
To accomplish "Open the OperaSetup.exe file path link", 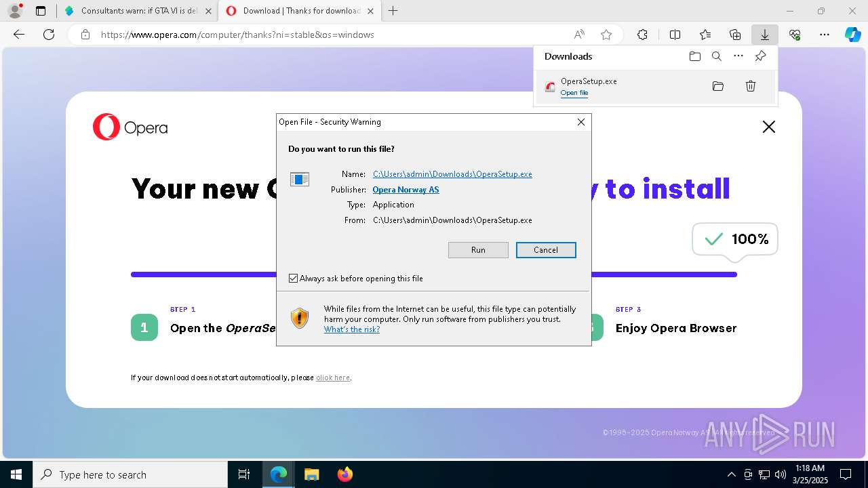I will 452,174.
